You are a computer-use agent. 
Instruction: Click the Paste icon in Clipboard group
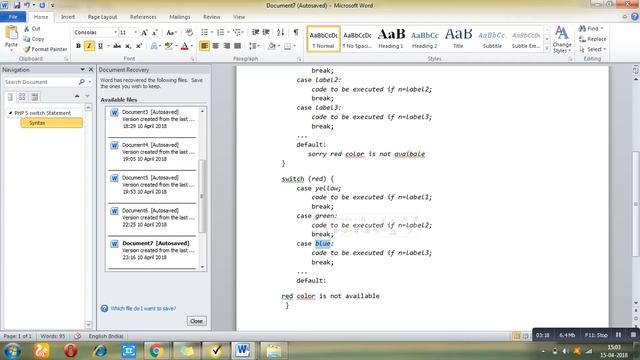(11, 33)
